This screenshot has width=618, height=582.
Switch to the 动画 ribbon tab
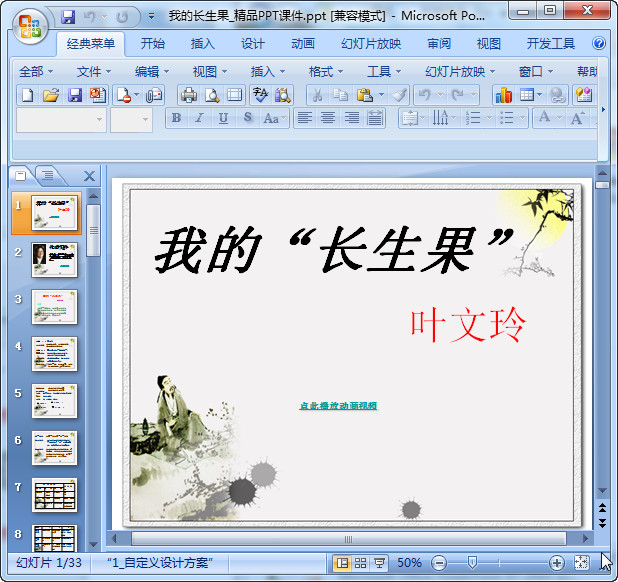coord(303,43)
